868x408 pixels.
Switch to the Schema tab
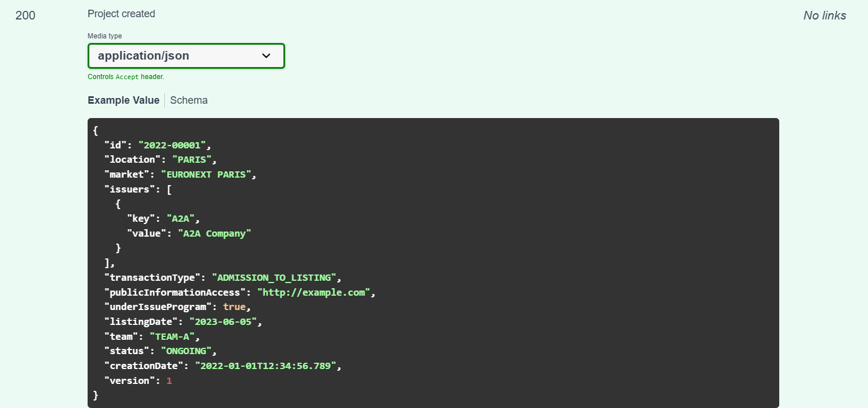tap(189, 100)
